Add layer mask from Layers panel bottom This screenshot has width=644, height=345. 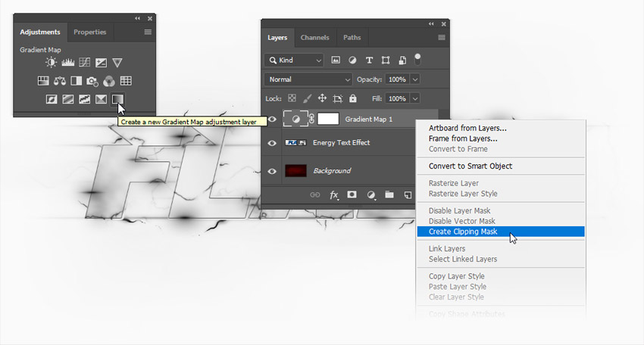point(352,194)
